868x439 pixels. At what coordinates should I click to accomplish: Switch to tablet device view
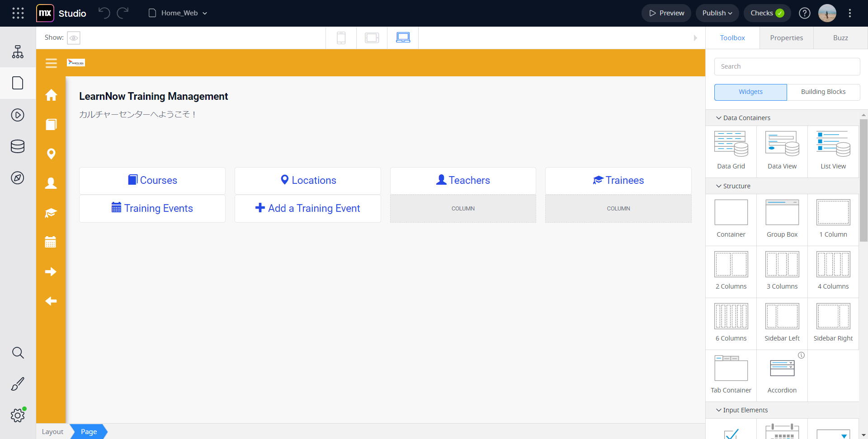pyautogui.click(x=372, y=38)
